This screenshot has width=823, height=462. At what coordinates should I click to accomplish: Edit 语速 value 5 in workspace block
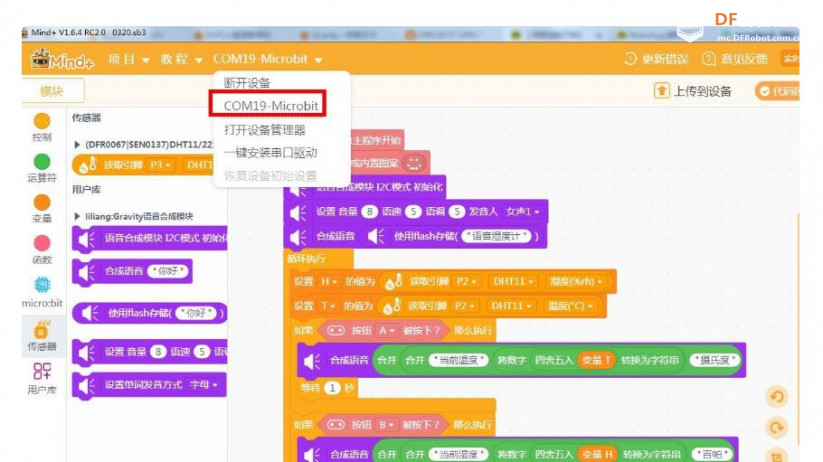click(x=414, y=212)
